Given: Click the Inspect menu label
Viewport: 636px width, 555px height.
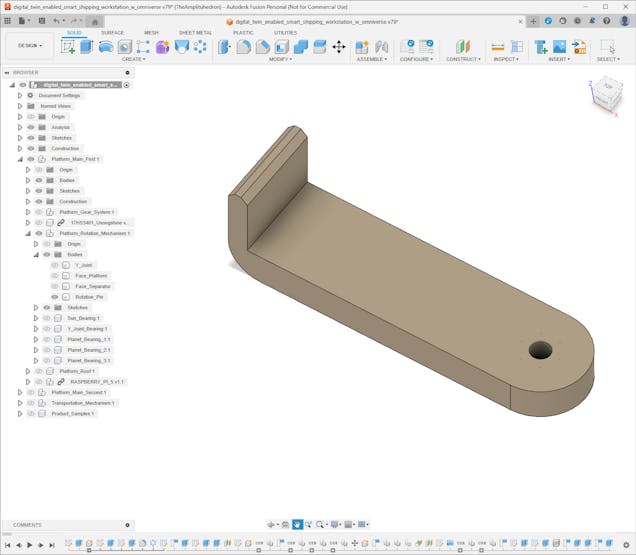Looking at the screenshot, I should tap(506, 59).
